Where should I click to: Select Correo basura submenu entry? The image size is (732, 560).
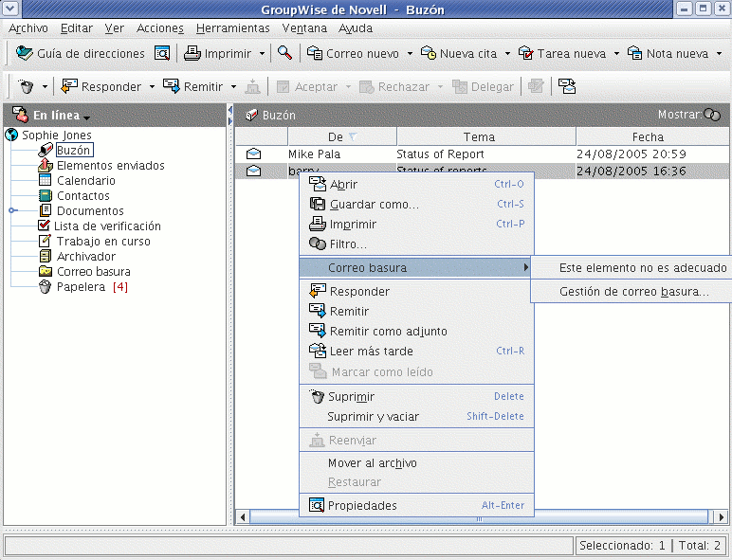pyautogui.click(x=415, y=268)
